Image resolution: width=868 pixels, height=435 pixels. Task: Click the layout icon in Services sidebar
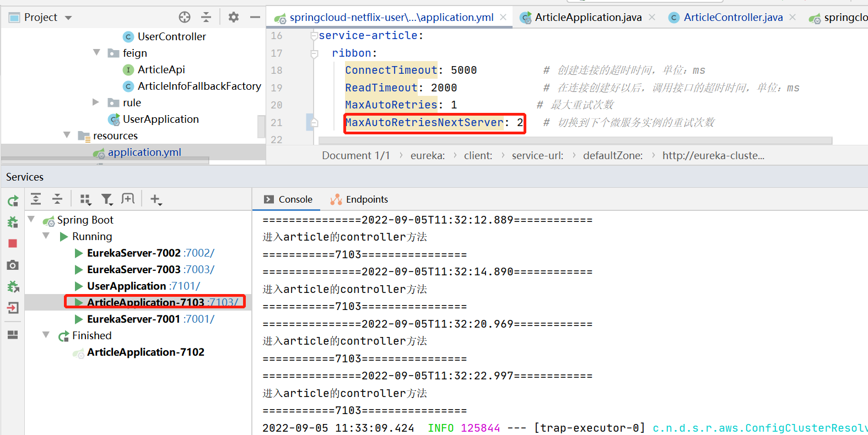(x=13, y=335)
